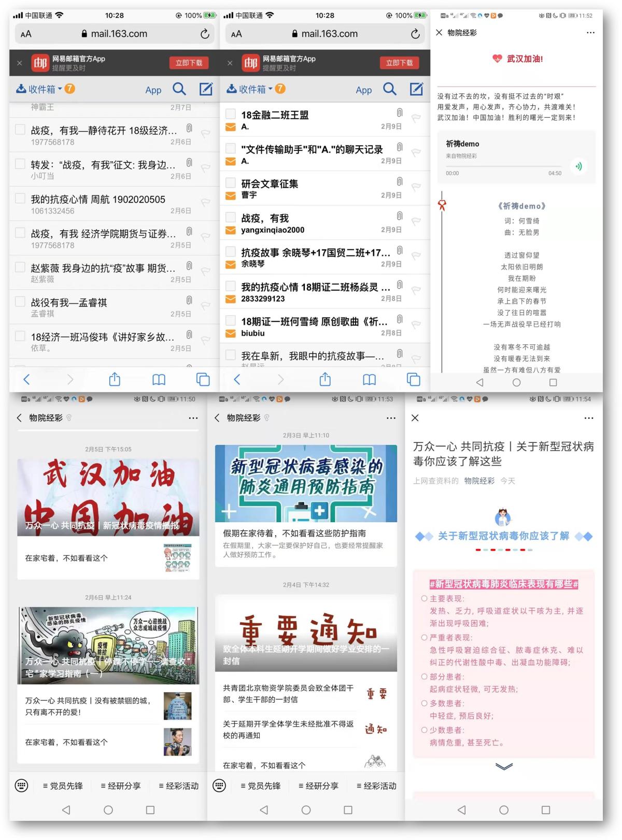Viewport: 622px width, 840px height.
Task: Expand the down chevron below 少数患者 section
Action: (x=504, y=766)
